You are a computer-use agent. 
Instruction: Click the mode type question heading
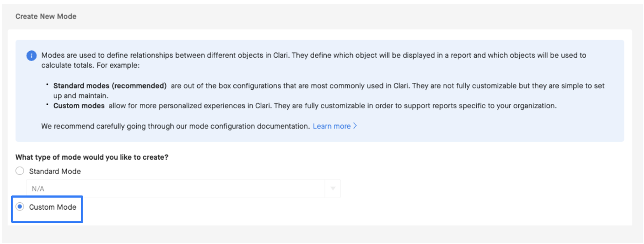pyautogui.click(x=92, y=157)
